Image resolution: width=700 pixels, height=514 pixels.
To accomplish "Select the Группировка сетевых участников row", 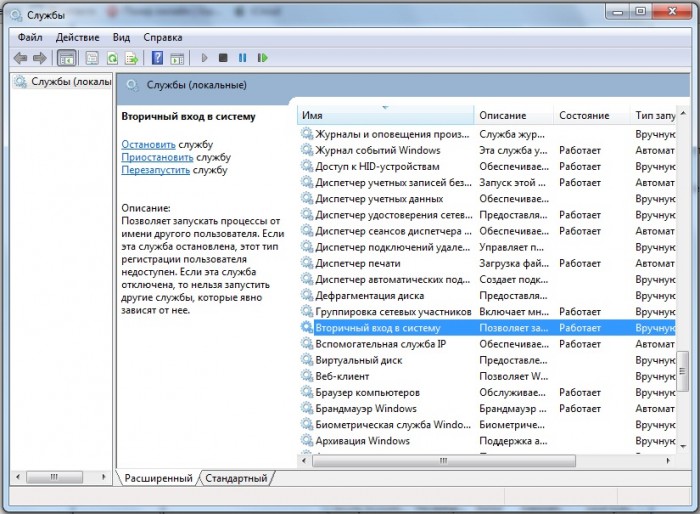I will click(x=487, y=311).
